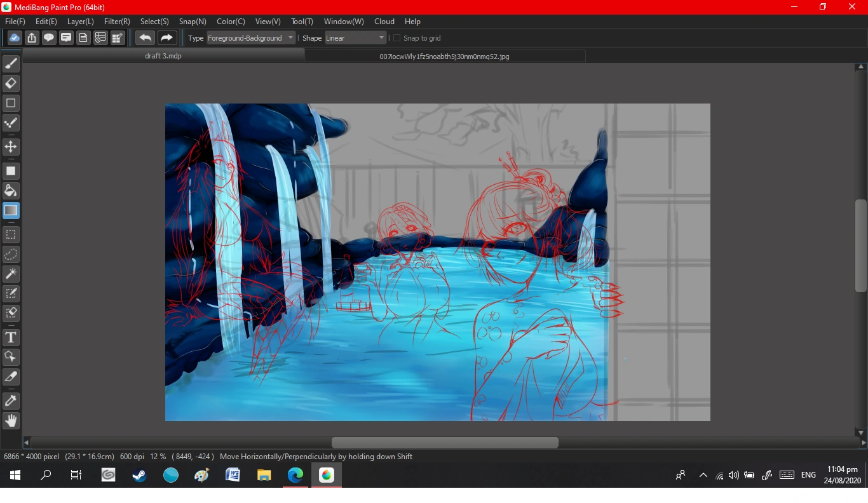The image size is (868, 503).
Task: Click the '600 dpi' status bar entry
Action: (x=132, y=457)
